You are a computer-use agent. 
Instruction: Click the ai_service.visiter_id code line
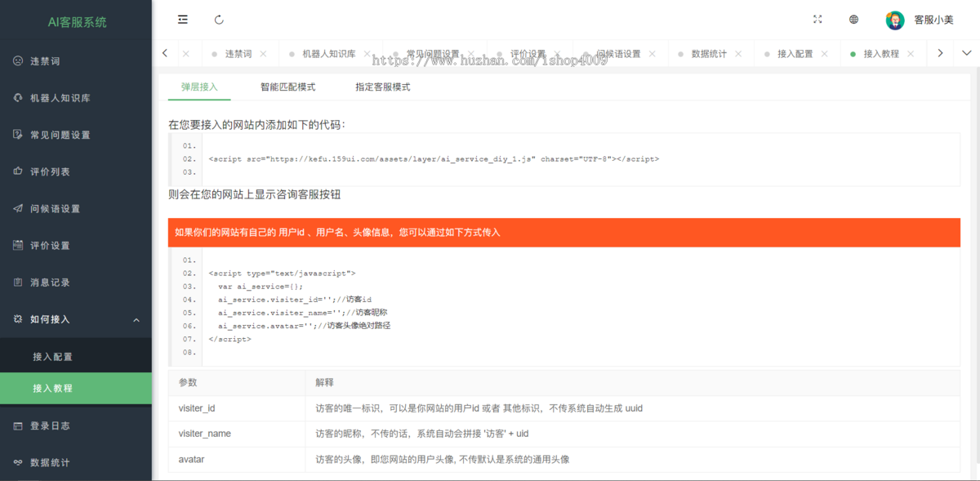point(295,300)
